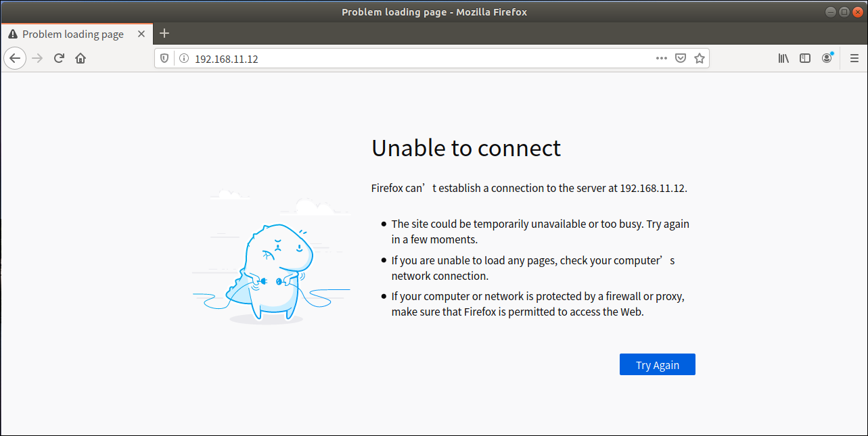The width and height of the screenshot is (868, 436).
Task: Go back to the previous page
Action: pos(16,59)
